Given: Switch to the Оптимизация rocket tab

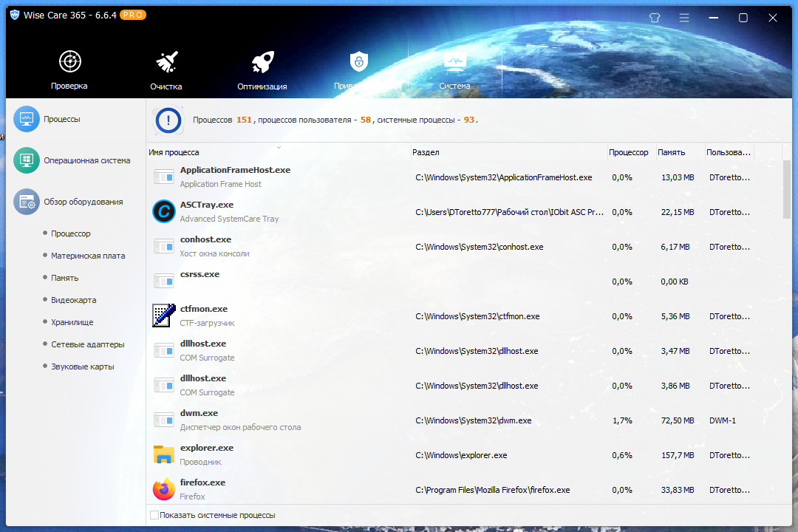Looking at the screenshot, I should point(262,70).
